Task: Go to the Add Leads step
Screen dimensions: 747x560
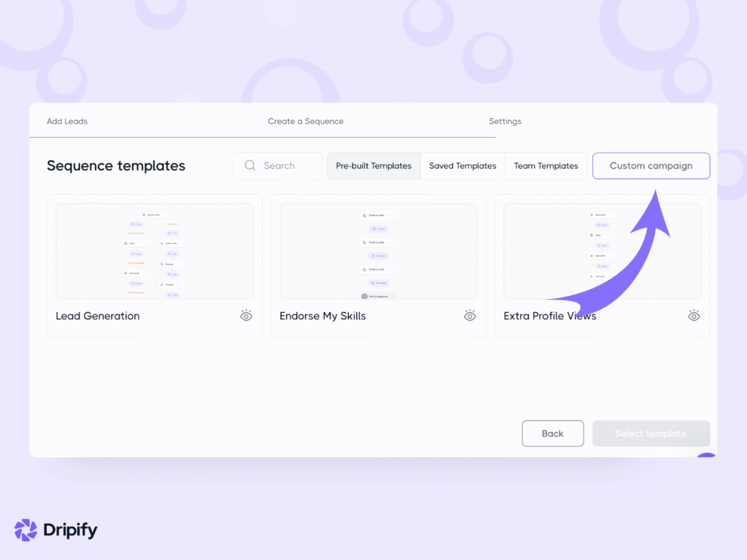Action: pyautogui.click(x=67, y=121)
